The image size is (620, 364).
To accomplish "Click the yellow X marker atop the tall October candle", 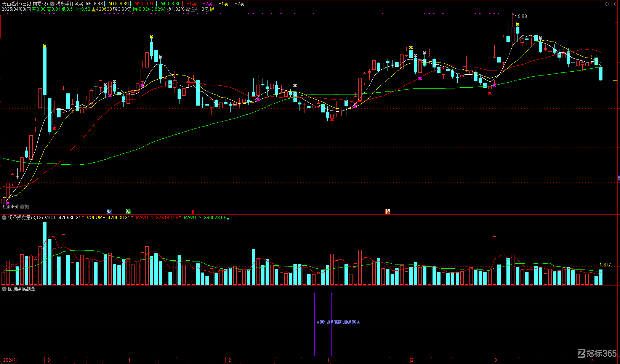I will click(45, 46).
